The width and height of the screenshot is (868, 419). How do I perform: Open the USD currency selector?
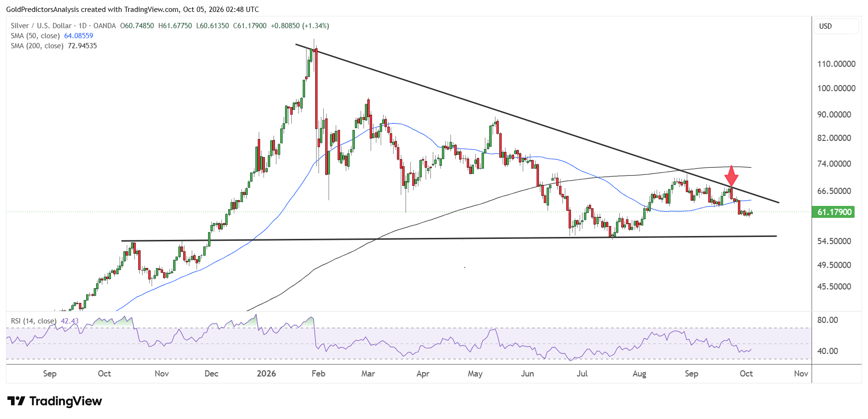pos(836,26)
